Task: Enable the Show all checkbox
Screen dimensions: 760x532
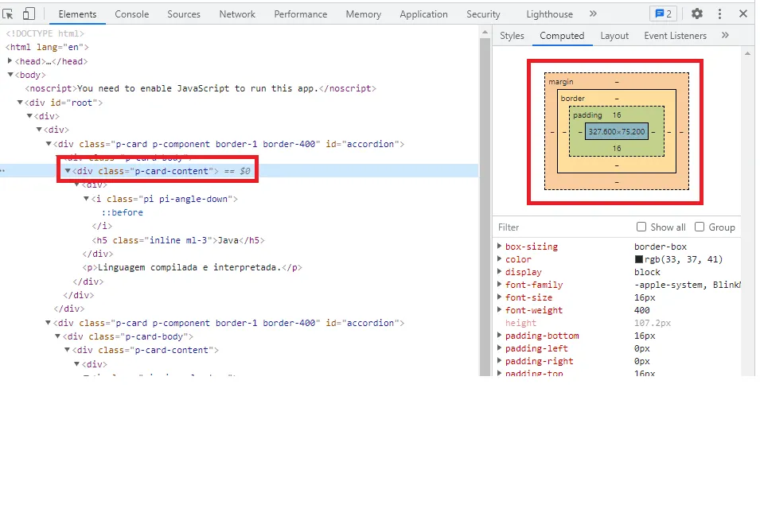Action: pyautogui.click(x=641, y=227)
